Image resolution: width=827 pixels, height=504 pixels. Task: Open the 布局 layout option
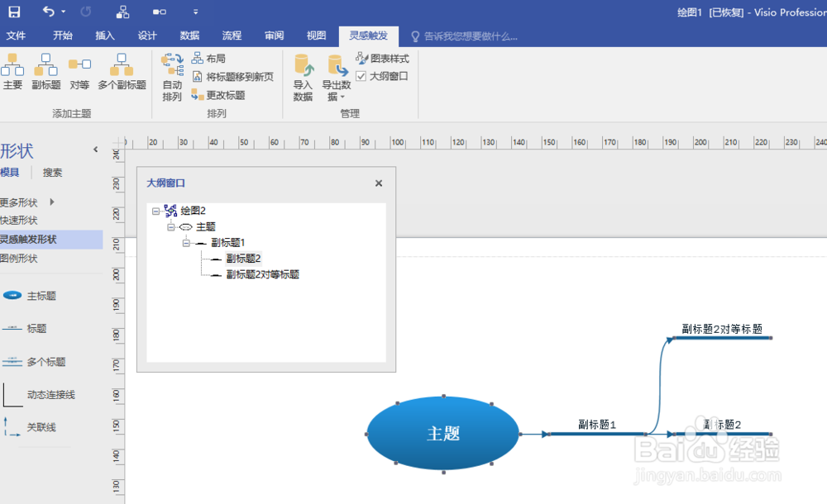tap(209, 58)
